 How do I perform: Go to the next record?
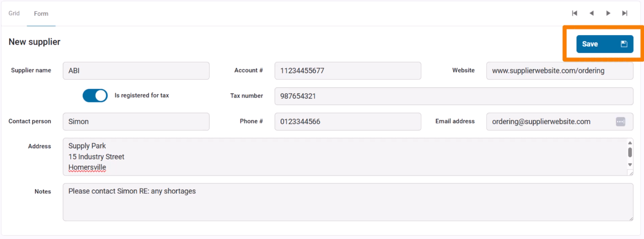[608, 13]
